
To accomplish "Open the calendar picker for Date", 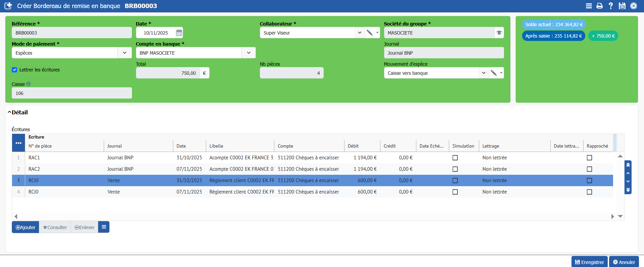I will coord(179,33).
